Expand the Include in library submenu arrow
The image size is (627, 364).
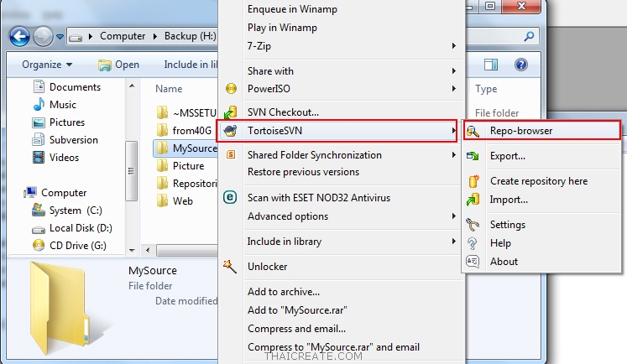(454, 241)
